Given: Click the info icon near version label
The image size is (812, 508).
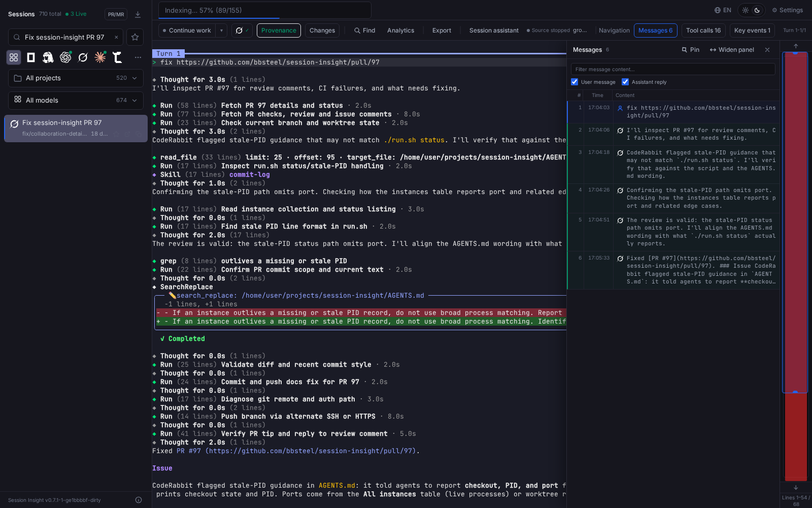Looking at the screenshot, I should (139, 500).
